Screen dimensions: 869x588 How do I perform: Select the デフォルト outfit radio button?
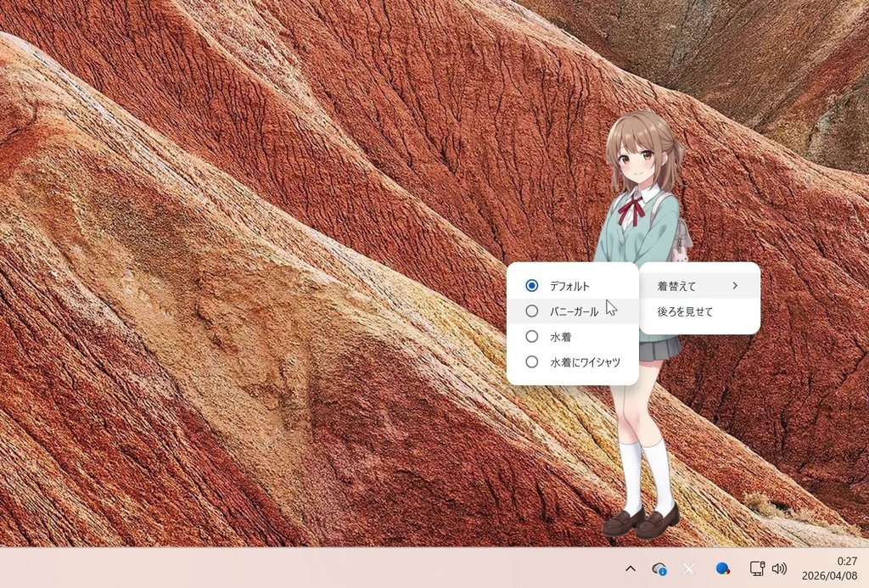pyautogui.click(x=530, y=285)
